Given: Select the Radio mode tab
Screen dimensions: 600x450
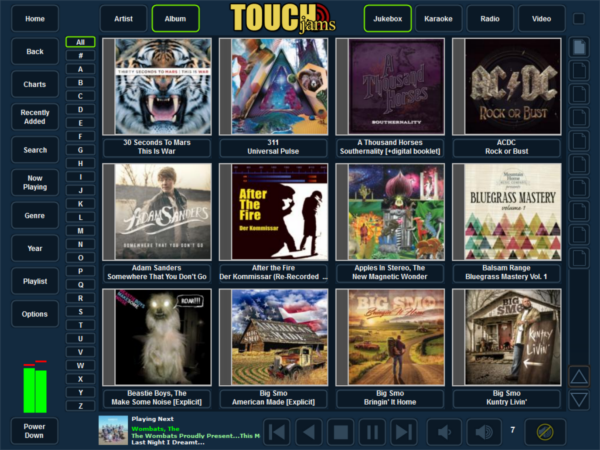Looking at the screenshot, I should (x=490, y=18).
